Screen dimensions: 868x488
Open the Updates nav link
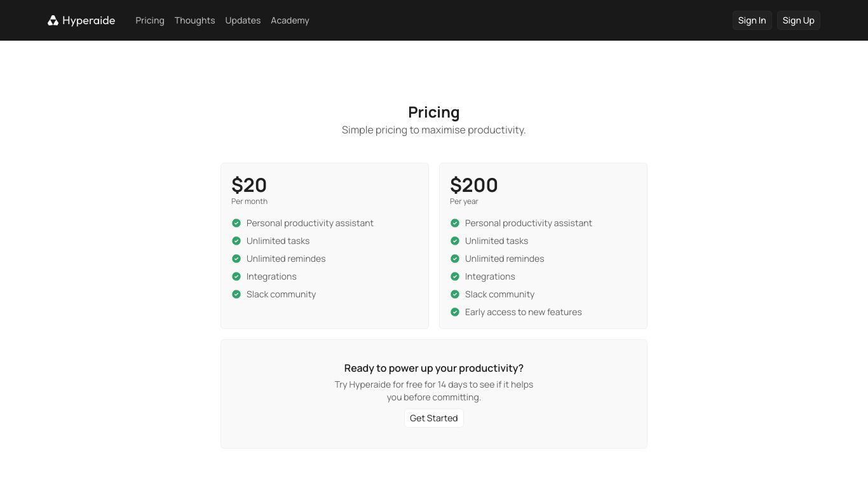[243, 20]
